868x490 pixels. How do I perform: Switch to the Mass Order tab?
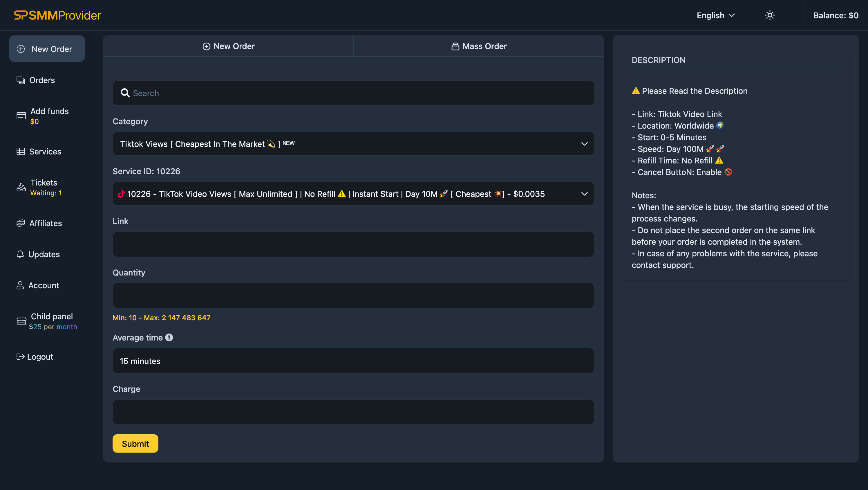pyautogui.click(x=478, y=46)
